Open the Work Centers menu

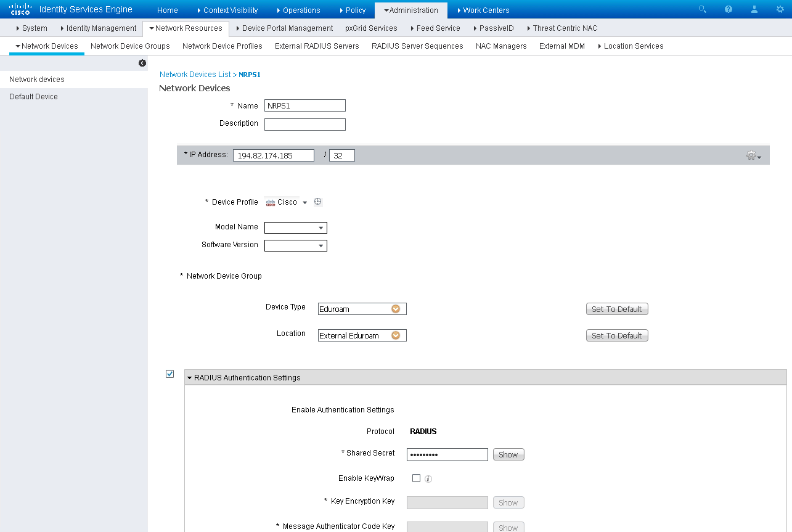click(483, 10)
